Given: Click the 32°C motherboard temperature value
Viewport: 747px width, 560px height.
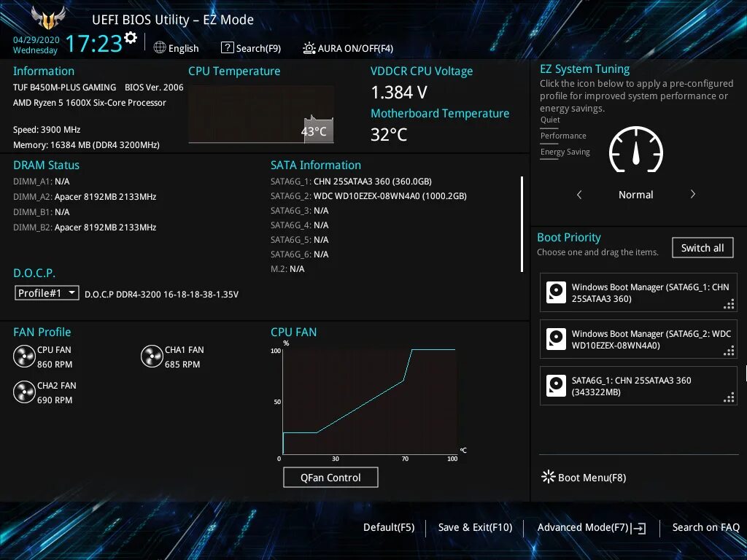Looking at the screenshot, I should 389,135.
